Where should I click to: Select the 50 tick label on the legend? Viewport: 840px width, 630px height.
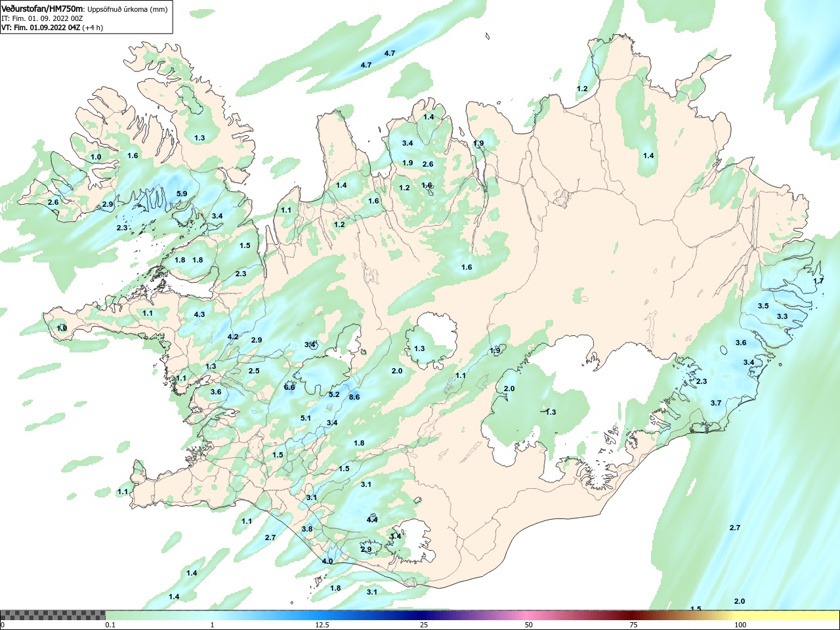(x=529, y=625)
